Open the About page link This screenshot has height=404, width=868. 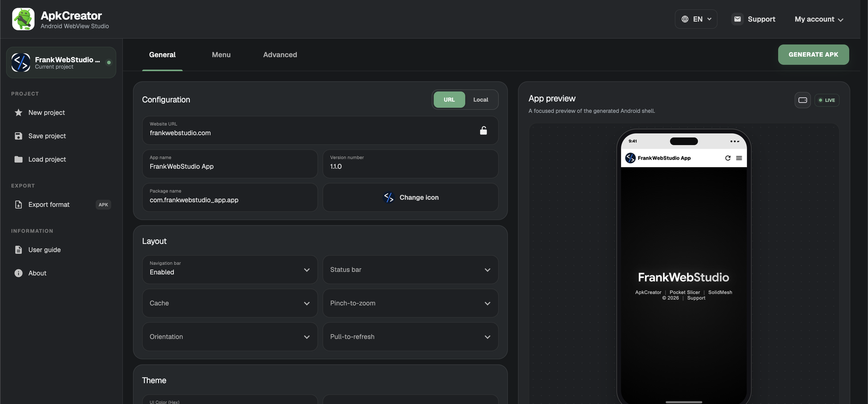[61, 273]
